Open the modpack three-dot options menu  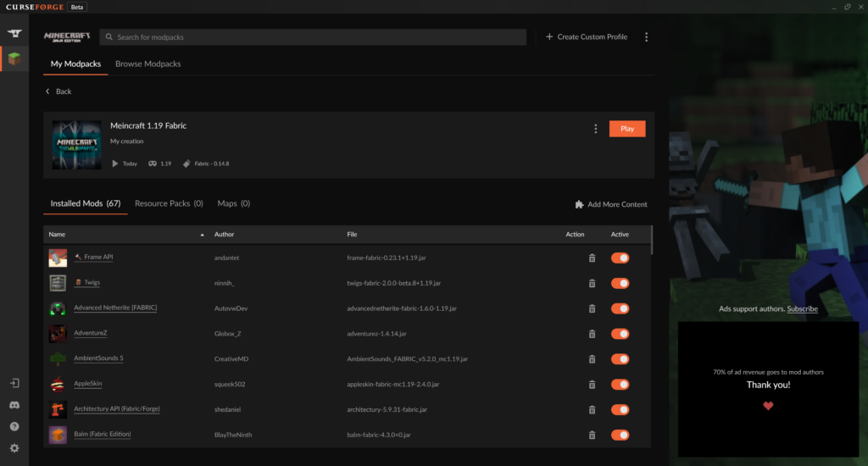[596, 129]
